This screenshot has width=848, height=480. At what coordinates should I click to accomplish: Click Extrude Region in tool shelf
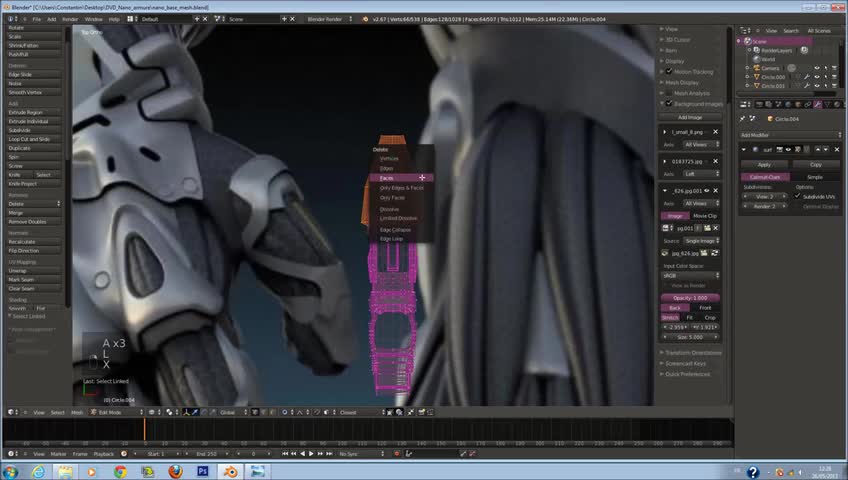(34, 112)
